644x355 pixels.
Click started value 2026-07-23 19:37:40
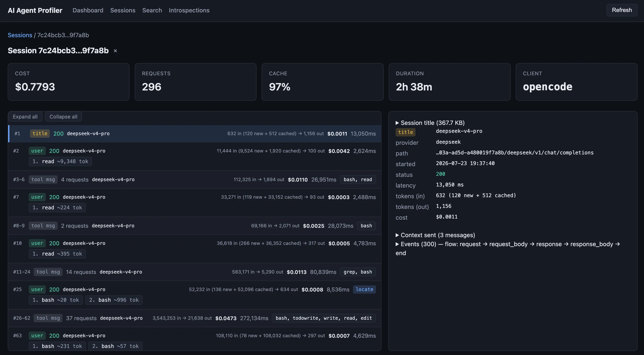tap(465, 163)
